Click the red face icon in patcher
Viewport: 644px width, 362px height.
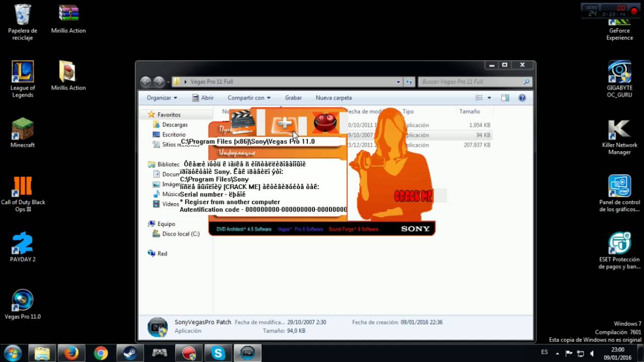[325, 122]
